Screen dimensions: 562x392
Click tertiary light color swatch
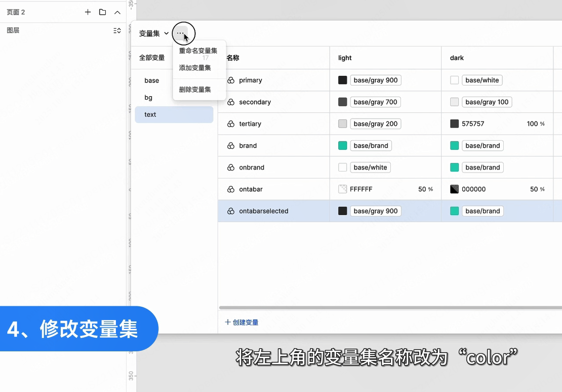(343, 124)
